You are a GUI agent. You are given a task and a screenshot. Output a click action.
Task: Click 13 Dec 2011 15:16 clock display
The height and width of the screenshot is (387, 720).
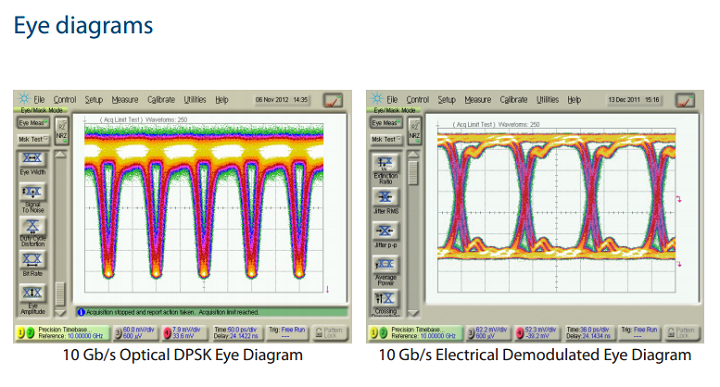coord(634,100)
